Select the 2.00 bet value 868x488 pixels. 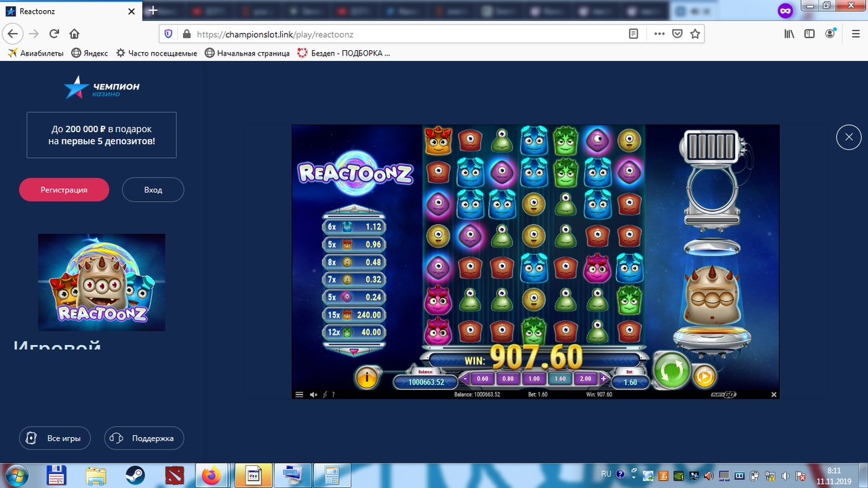click(x=585, y=379)
